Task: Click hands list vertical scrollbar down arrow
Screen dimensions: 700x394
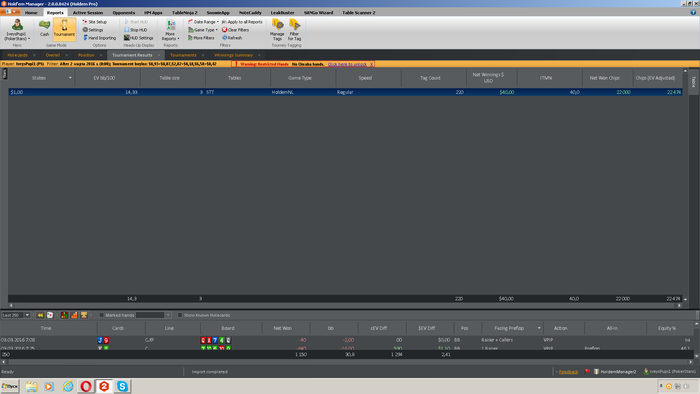Action: click(696, 356)
